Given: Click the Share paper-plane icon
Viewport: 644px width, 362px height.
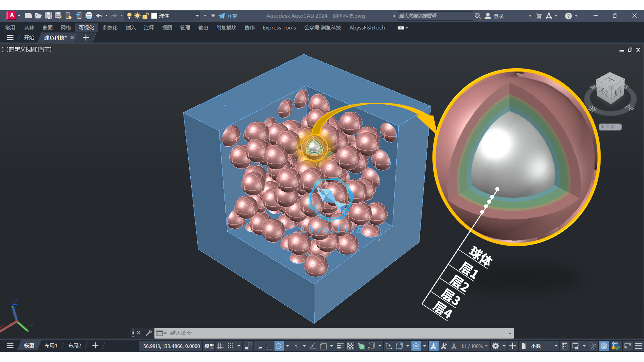Looking at the screenshot, I should pyautogui.click(x=222, y=16).
